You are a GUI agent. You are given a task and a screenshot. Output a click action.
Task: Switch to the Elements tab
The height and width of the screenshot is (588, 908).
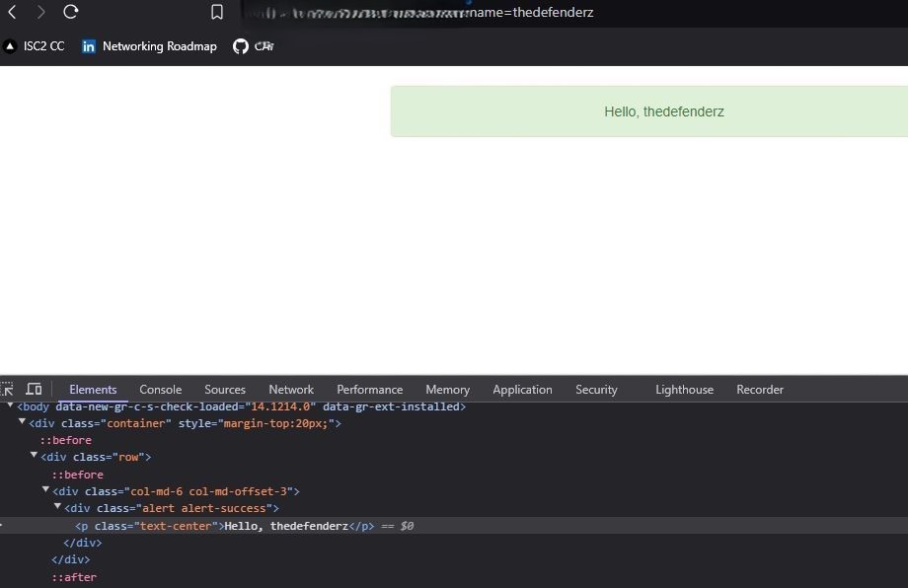93,390
